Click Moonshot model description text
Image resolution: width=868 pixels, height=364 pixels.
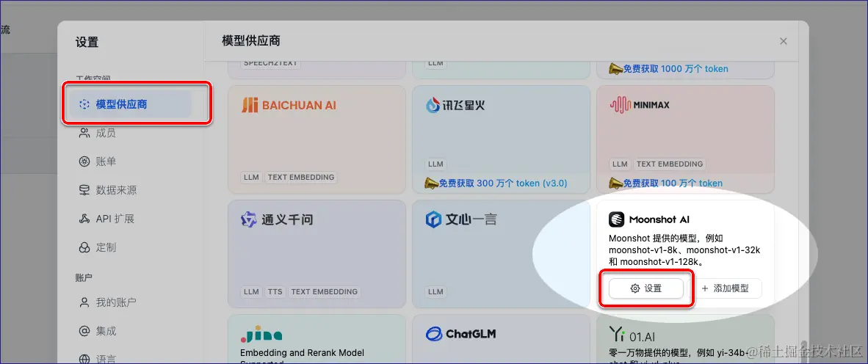[684, 250]
